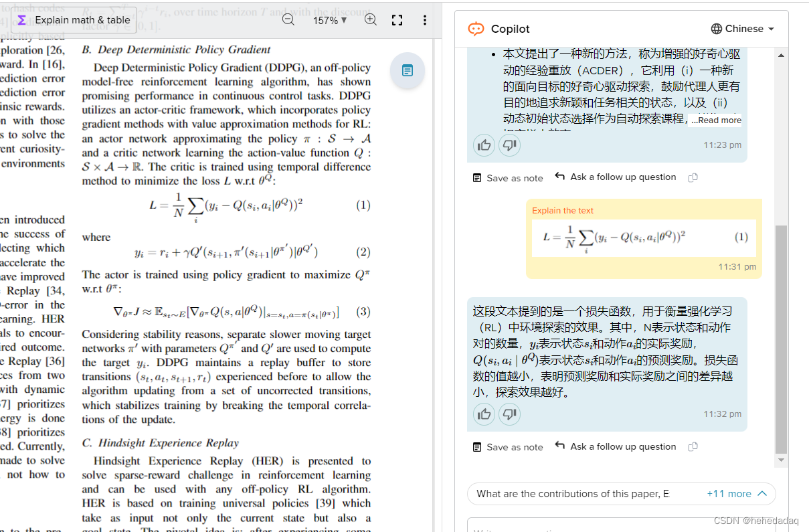This screenshot has width=809, height=532.
Task: Zoom in using the magnifier plus icon
Action: (370, 20)
